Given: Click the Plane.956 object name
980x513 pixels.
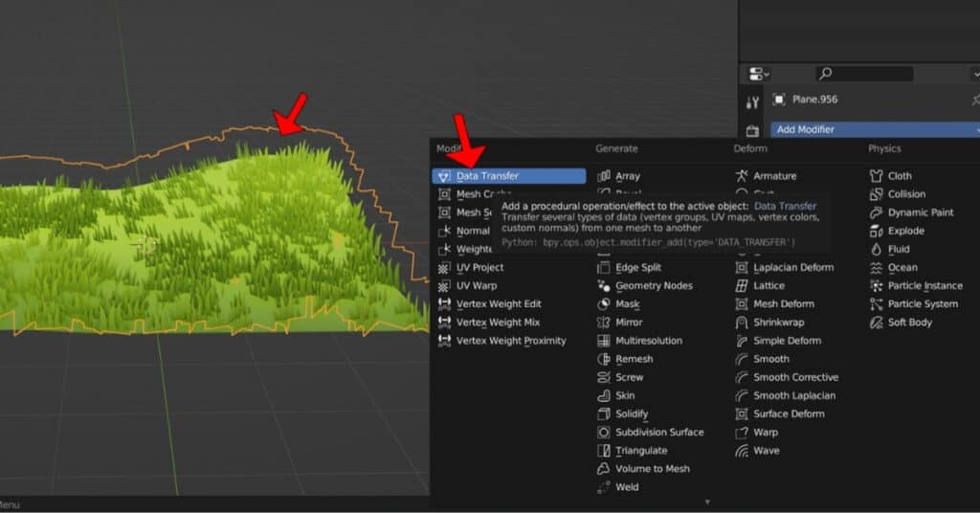Looking at the screenshot, I should pos(814,100).
